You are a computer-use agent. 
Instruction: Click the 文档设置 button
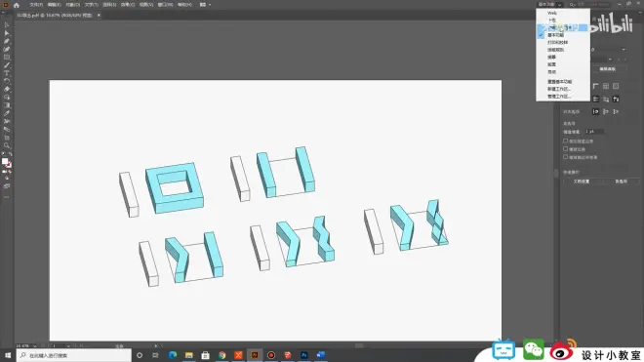click(582, 181)
